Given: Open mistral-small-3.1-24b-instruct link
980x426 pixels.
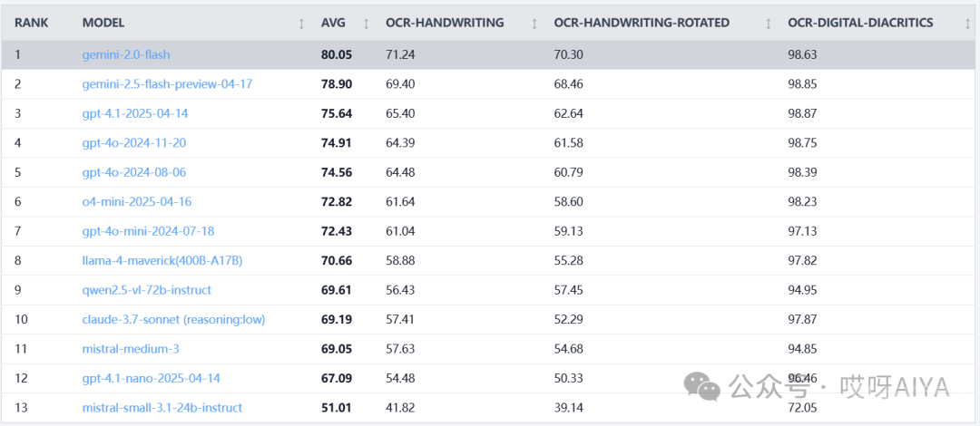Looking at the screenshot, I should click(162, 407).
